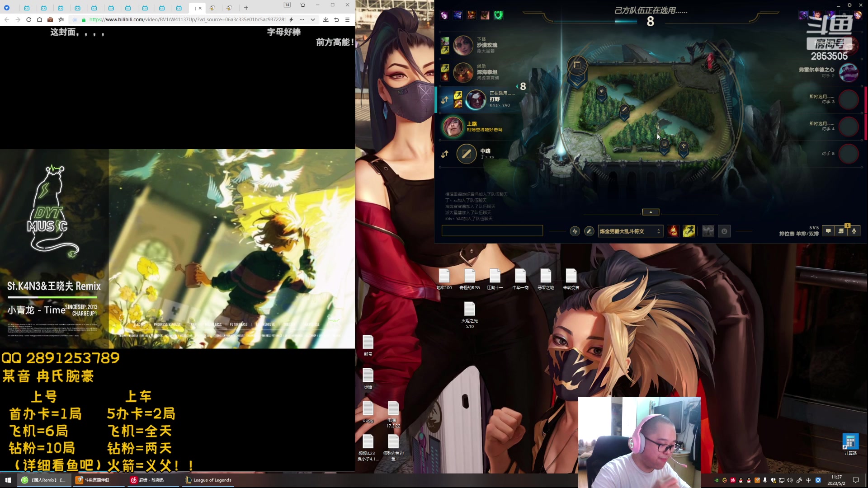This screenshot has height=488, width=868.
Task: Click the first summoner spell Ignite icon
Action: pyautogui.click(x=673, y=231)
